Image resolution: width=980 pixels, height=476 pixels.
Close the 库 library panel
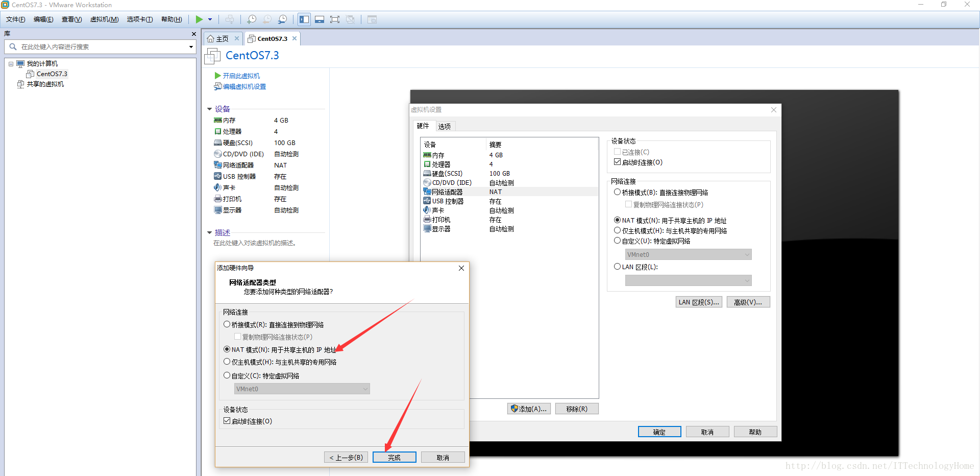193,34
